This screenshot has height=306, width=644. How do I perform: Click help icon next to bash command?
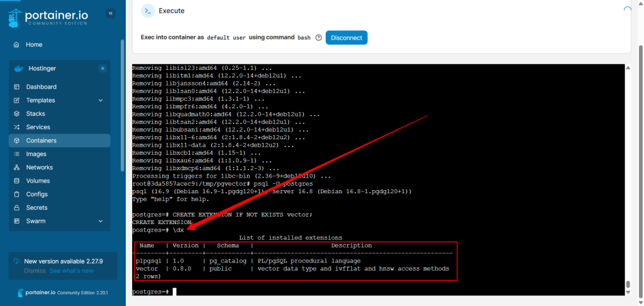[319, 38]
